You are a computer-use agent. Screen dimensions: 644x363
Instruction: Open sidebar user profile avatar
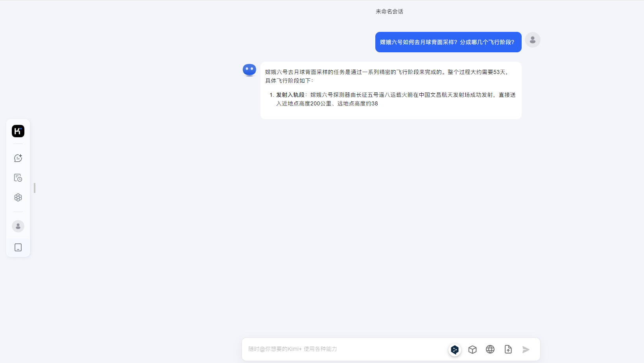(x=18, y=226)
